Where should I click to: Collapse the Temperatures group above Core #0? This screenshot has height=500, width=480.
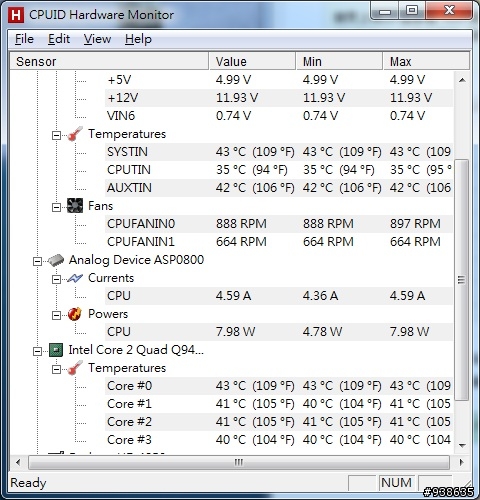tap(56, 369)
